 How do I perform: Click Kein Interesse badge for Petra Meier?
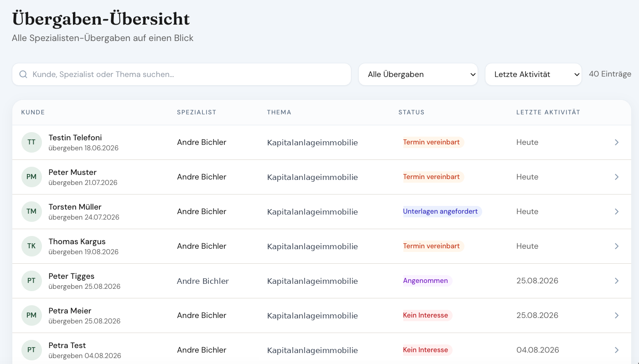point(425,315)
